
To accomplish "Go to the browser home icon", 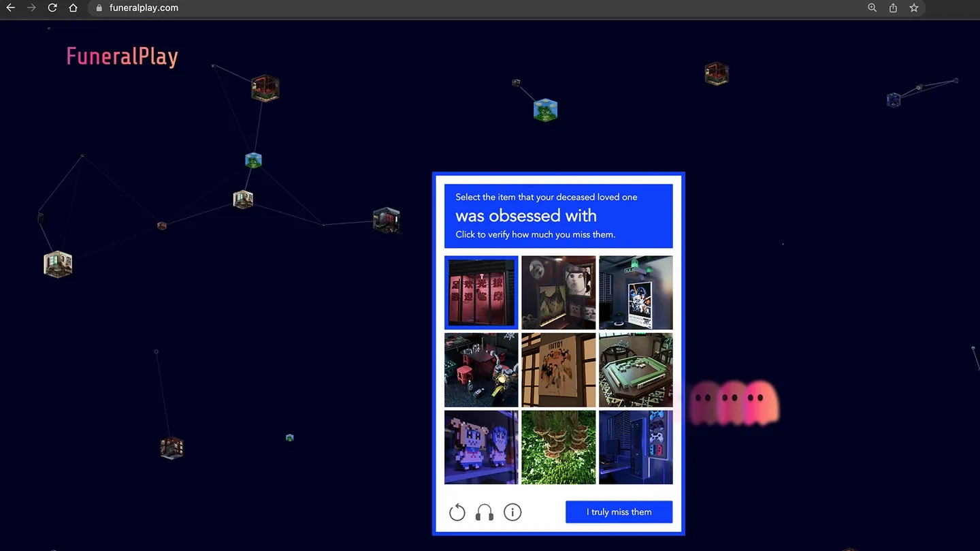I will pos(73,8).
